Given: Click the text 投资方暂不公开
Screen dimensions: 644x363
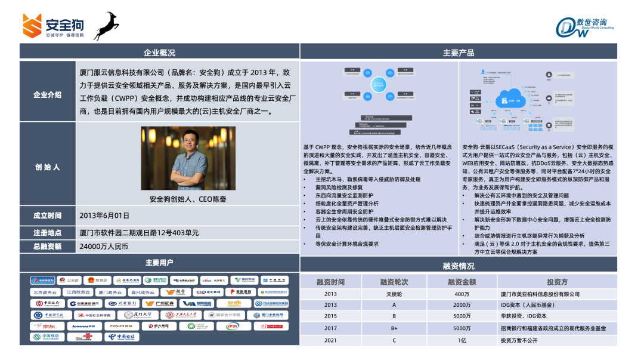Looking at the screenshot, I should pyautogui.click(x=519, y=340).
